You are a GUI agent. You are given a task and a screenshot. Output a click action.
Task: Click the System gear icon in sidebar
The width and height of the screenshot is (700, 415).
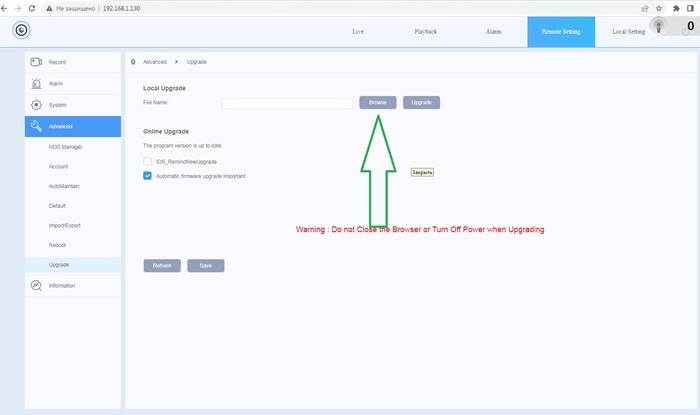coord(36,105)
